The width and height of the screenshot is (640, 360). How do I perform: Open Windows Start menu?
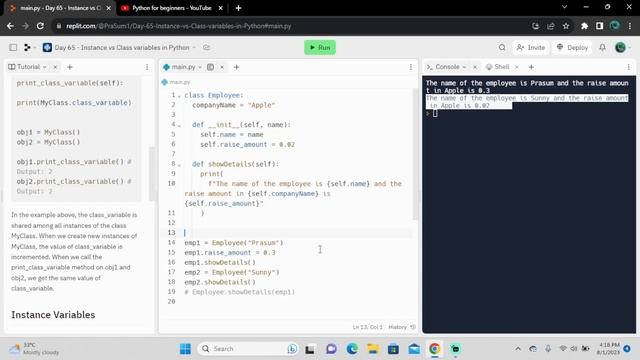coord(185,349)
